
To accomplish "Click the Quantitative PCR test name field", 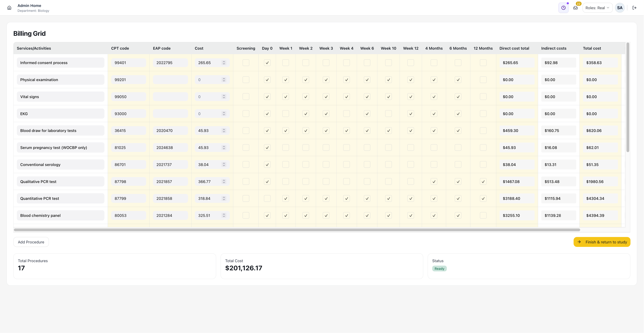I will point(61,198).
